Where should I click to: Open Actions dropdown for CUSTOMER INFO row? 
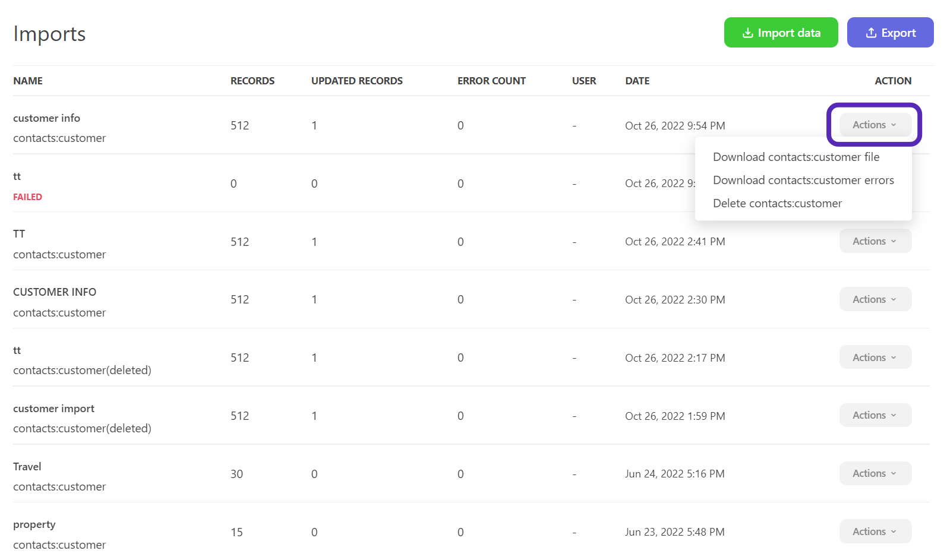pyautogui.click(x=875, y=299)
